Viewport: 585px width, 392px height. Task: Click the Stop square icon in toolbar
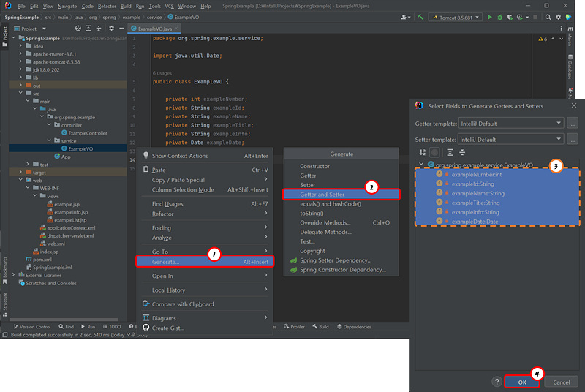pos(535,17)
